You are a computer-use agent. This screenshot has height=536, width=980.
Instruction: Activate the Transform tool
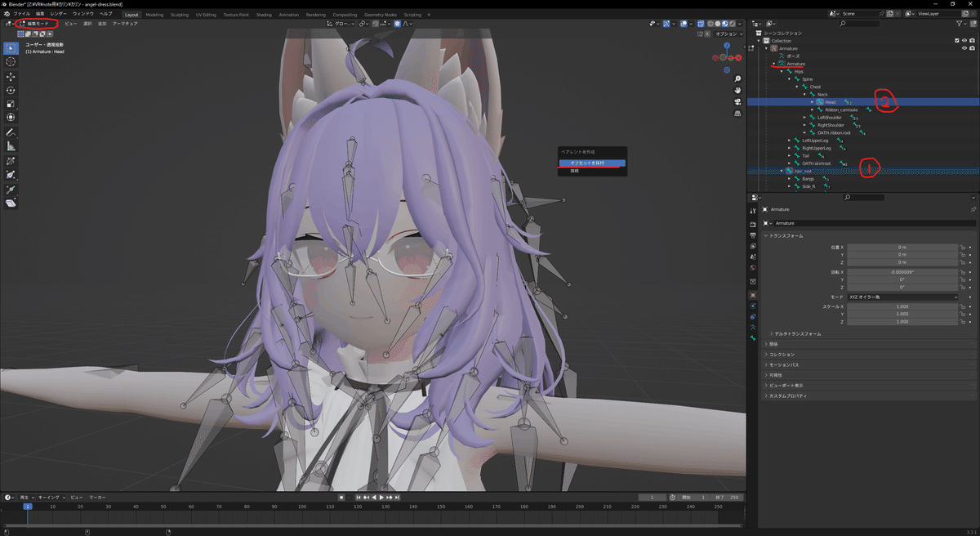pos(11,118)
